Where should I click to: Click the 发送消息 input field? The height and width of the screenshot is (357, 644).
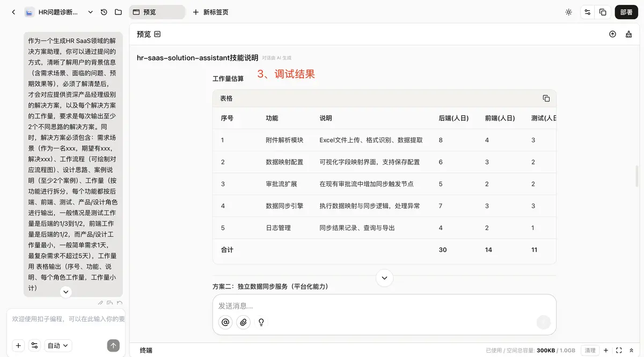tap(376, 306)
